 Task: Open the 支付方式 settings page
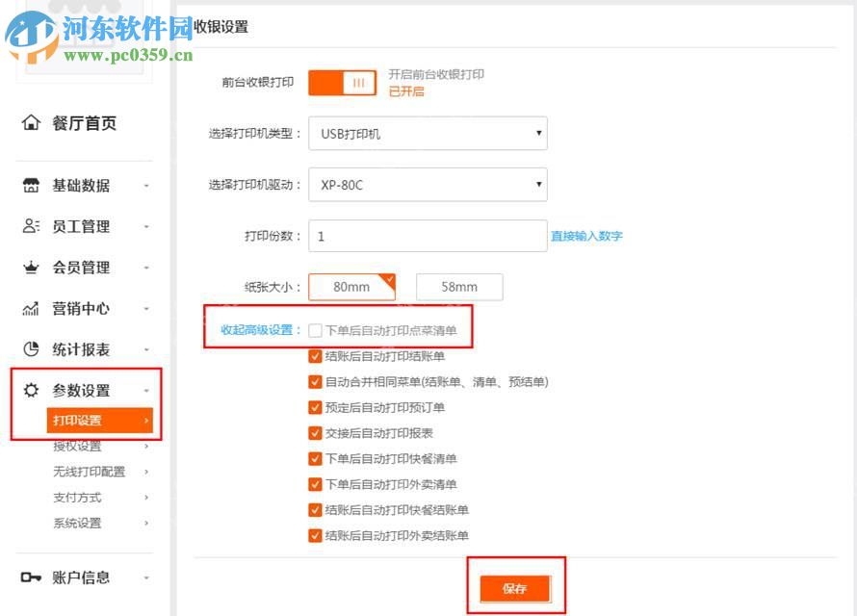(78, 498)
